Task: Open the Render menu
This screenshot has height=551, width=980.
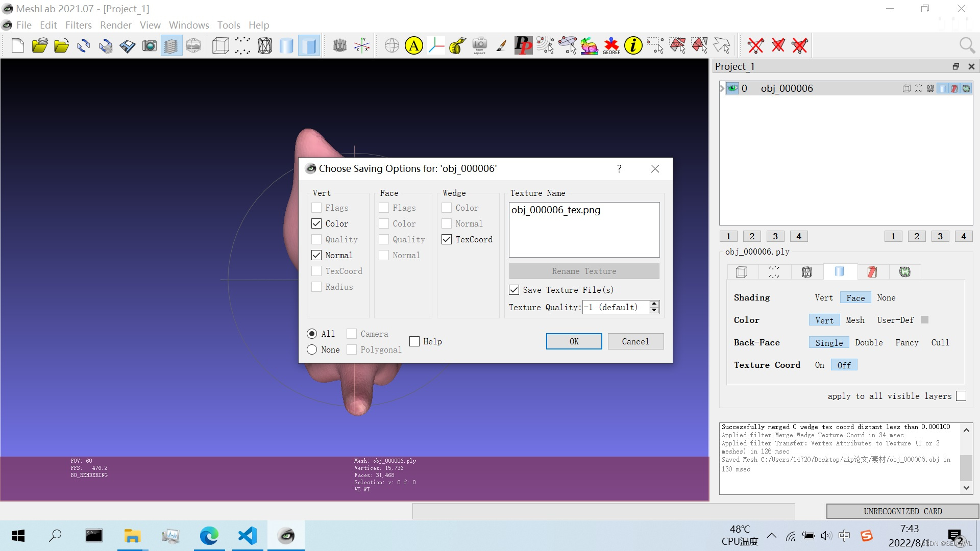Action: click(x=115, y=25)
